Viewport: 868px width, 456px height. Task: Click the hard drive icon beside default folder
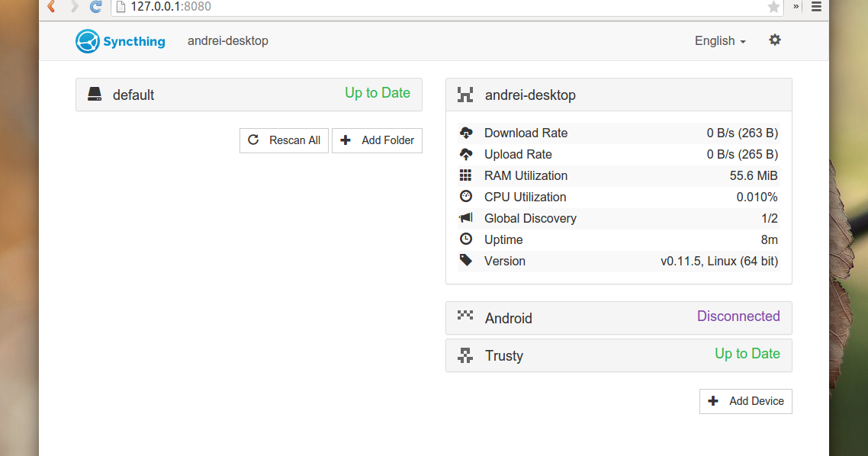pos(94,93)
